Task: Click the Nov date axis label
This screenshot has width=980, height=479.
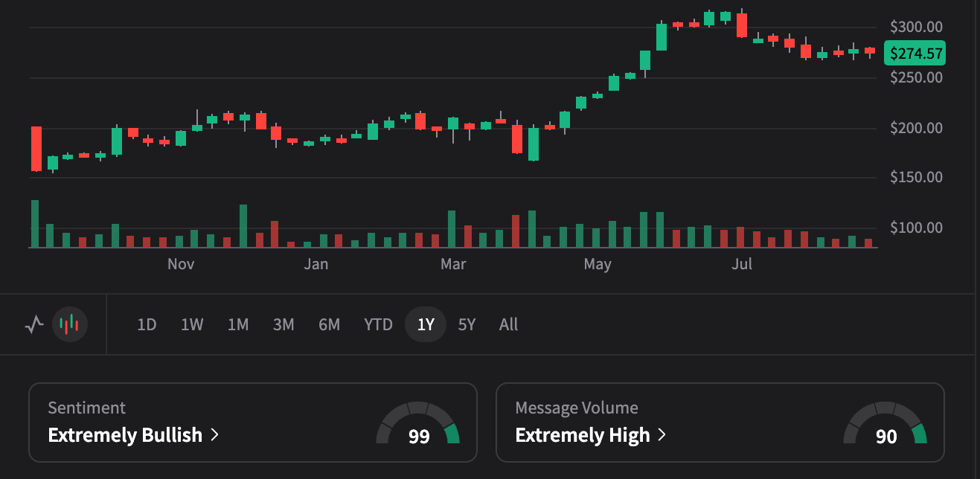Action: 181,264
